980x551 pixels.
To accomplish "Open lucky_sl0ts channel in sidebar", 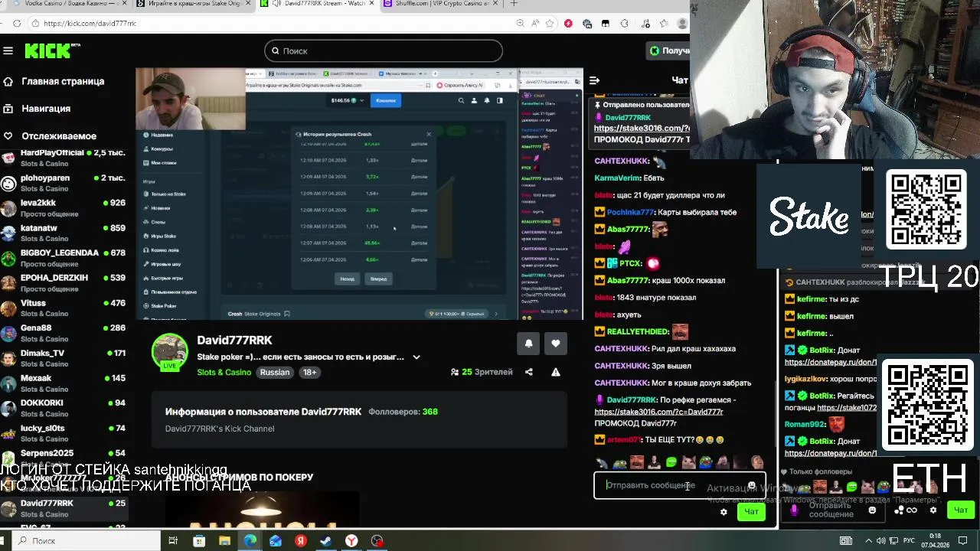I will [x=64, y=433].
